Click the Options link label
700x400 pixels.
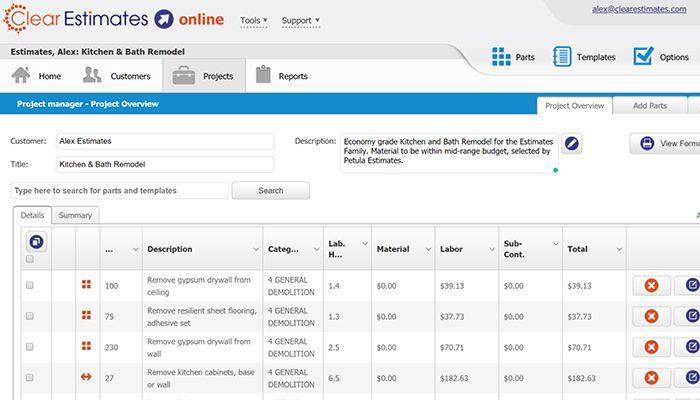click(x=674, y=57)
